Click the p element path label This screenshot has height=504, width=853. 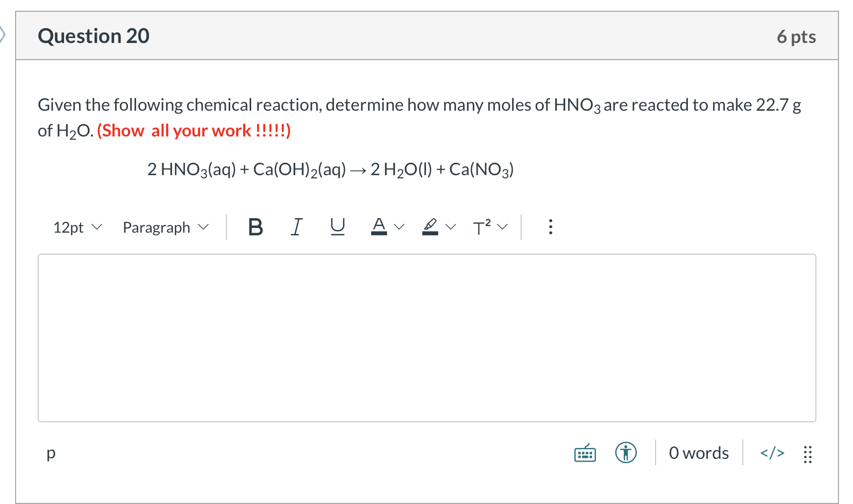[x=51, y=453]
